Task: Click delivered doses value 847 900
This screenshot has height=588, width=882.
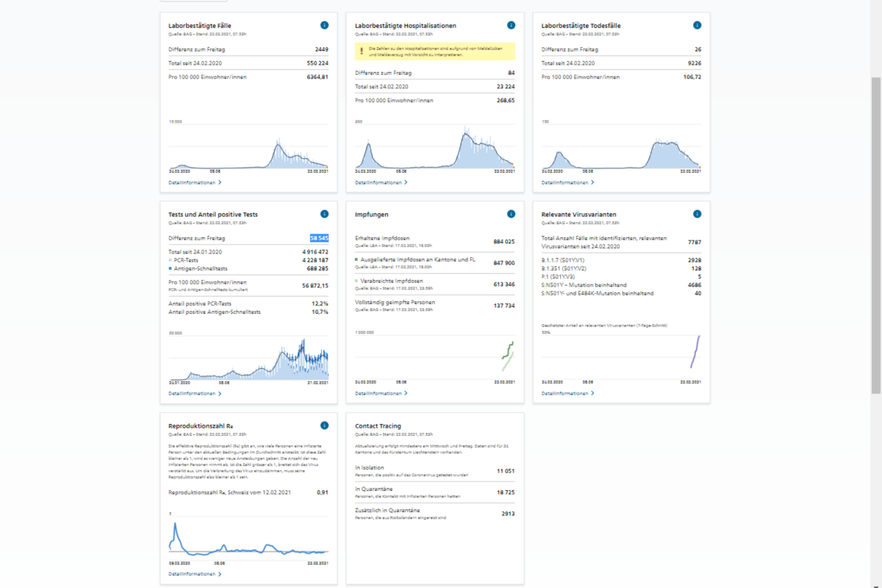Action: (504, 262)
